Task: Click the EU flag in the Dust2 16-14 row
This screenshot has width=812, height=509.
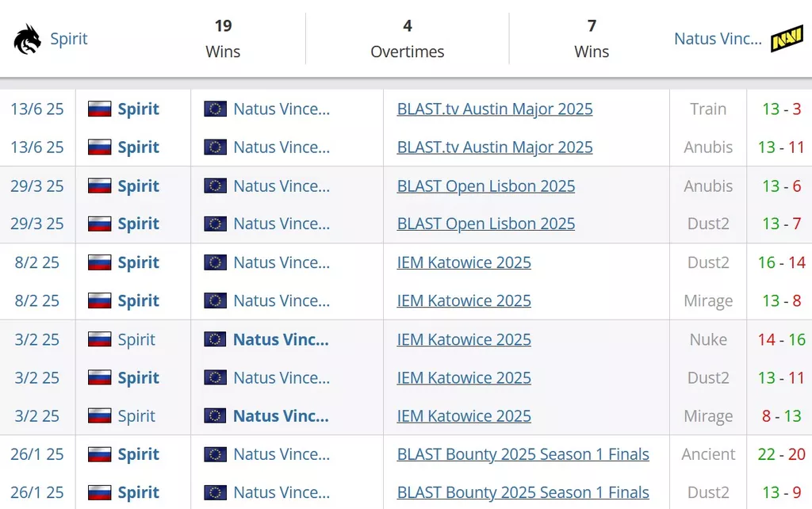Action: tap(215, 262)
